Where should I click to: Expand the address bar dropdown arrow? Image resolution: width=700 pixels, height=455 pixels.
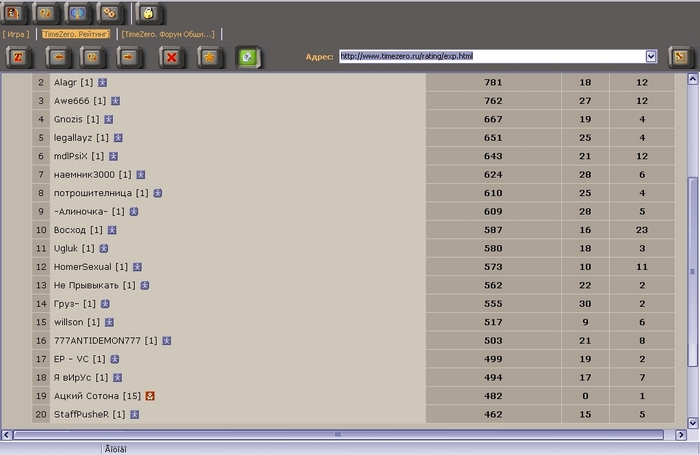click(651, 56)
